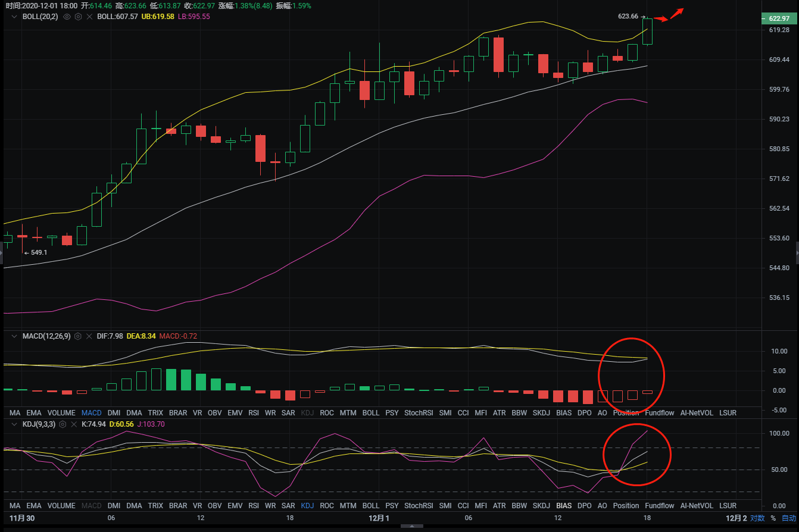
Task: Select DMI tab in row under MACD chart
Action: (114, 412)
